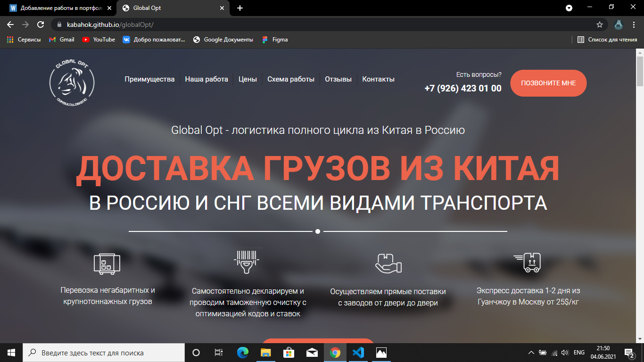Image resolution: width=644 pixels, height=362 pixels.
Task: Open Microsoft Store from the taskbar
Action: click(x=289, y=353)
